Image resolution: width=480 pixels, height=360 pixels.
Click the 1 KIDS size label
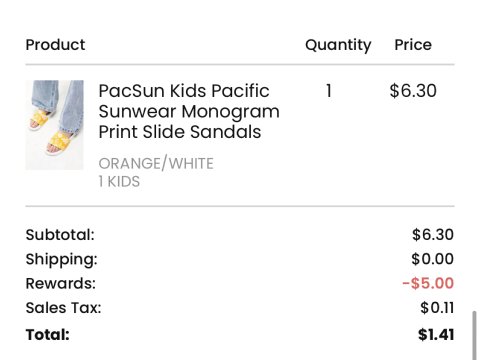coord(119,182)
